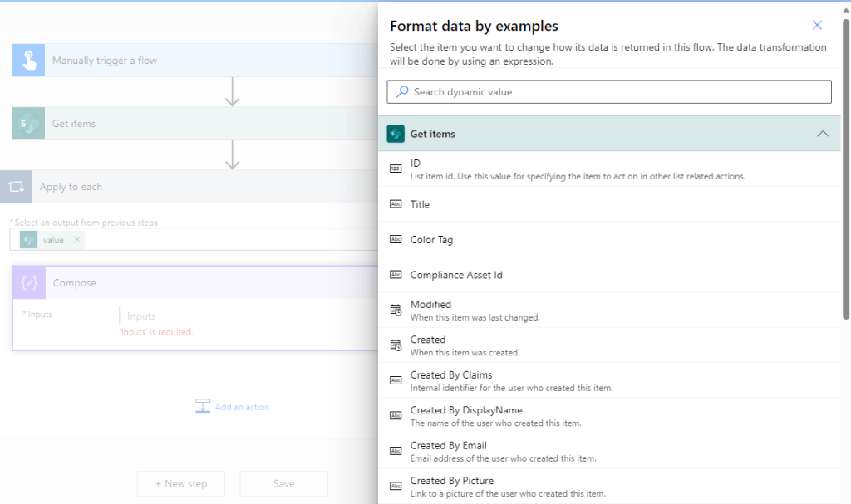Select the Created By Email value
Screen dimensions: 851x504
(x=448, y=446)
